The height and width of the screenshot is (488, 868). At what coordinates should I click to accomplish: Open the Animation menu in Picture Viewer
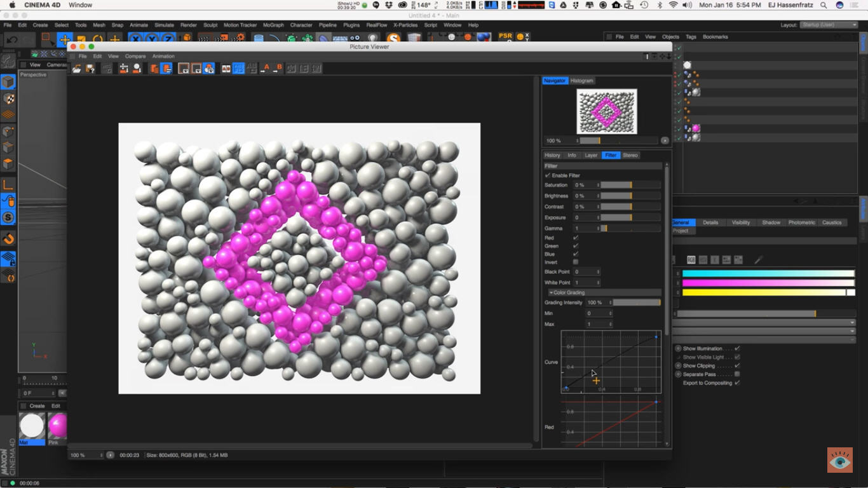tap(163, 56)
